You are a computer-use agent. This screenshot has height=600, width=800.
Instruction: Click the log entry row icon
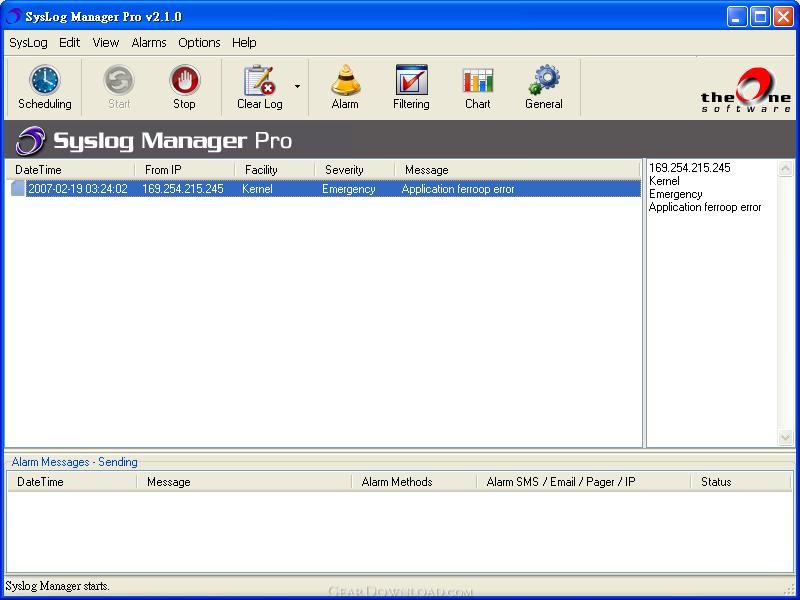pos(18,189)
